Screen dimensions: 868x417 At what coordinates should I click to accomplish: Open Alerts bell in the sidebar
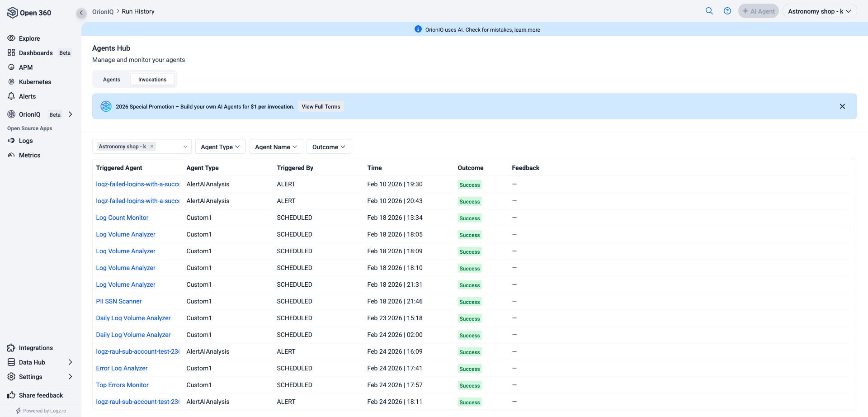27,96
